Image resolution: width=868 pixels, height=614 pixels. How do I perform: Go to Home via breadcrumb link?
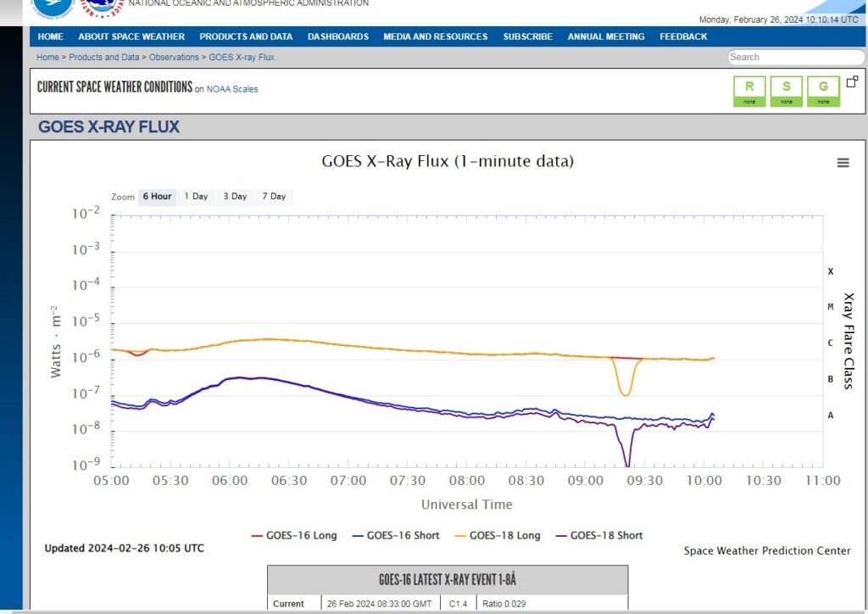[47, 57]
